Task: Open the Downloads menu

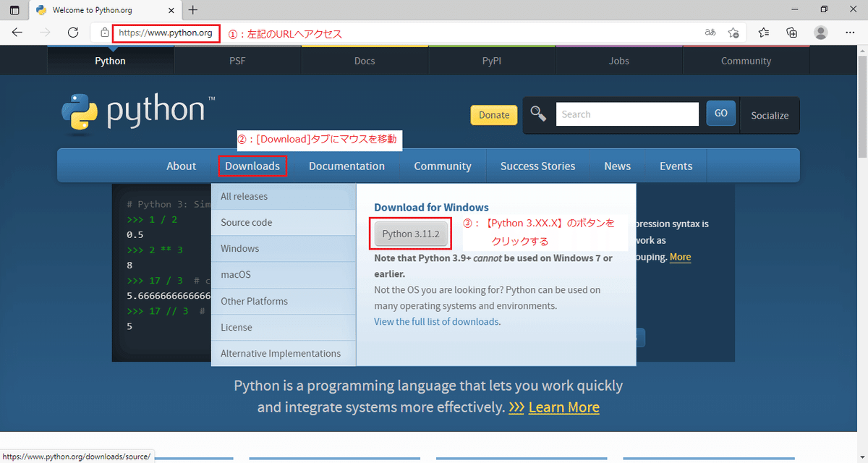Action: tap(252, 166)
